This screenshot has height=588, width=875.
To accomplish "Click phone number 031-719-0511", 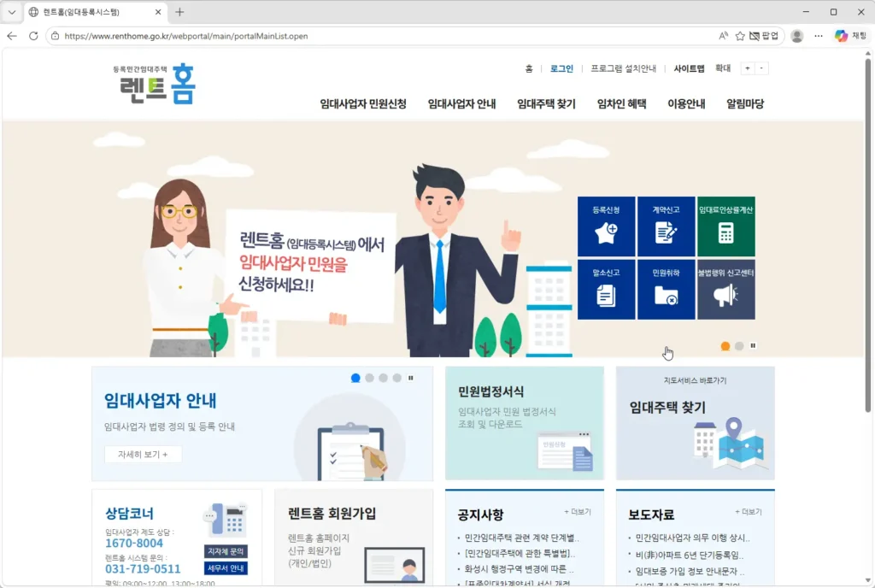I will pyautogui.click(x=143, y=569).
